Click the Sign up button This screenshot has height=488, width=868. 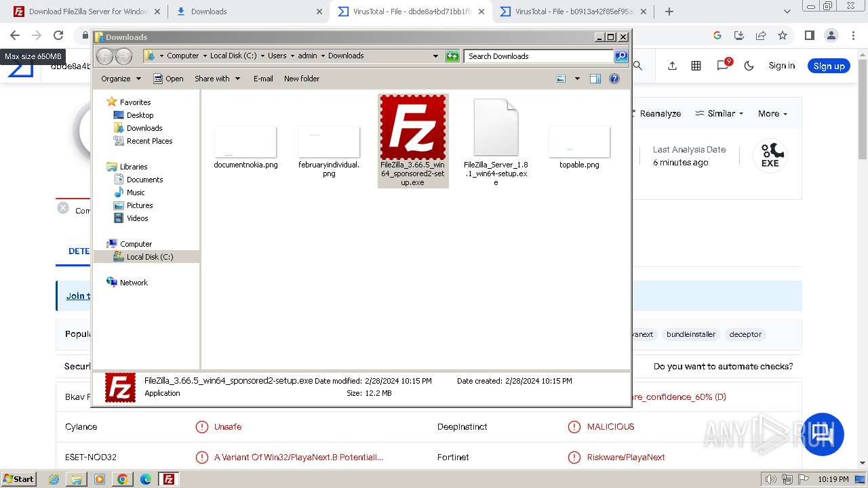click(829, 66)
